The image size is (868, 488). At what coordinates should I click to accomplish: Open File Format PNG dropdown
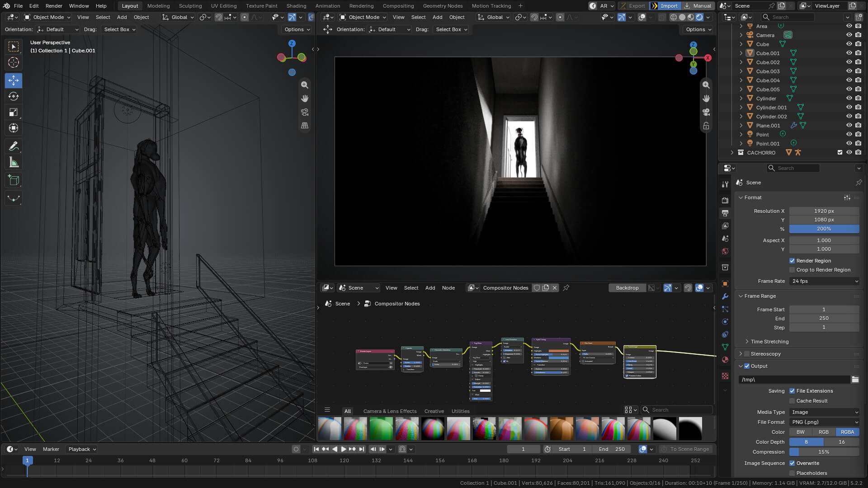(x=824, y=422)
